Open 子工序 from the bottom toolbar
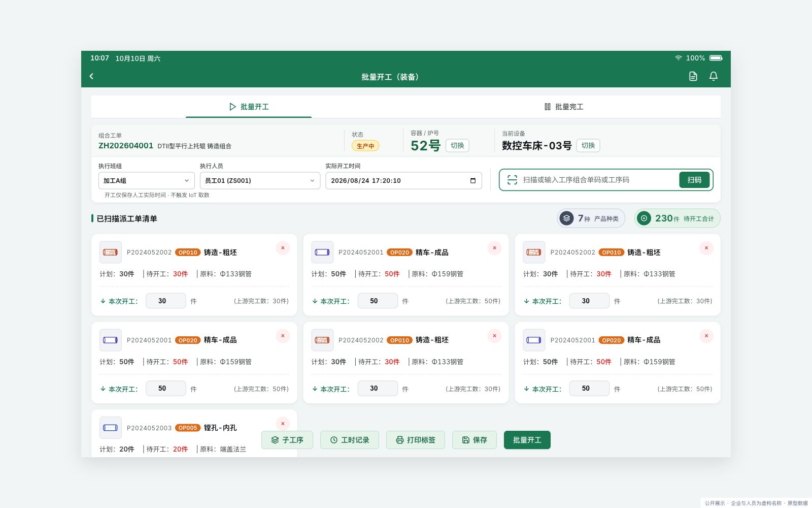Image resolution: width=812 pixels, height=508 pixels. [x=287, y=440]
